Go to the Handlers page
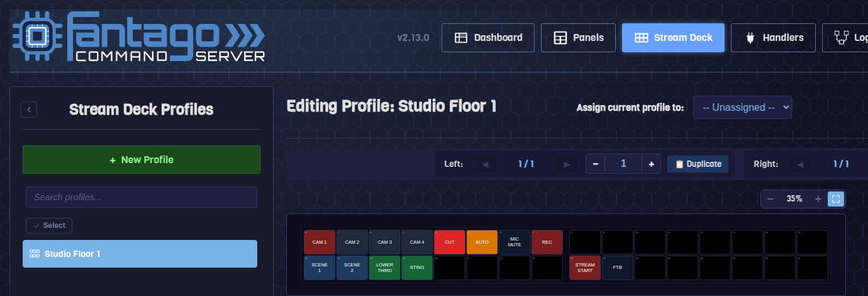868x296 pixels. click(773, 38)
